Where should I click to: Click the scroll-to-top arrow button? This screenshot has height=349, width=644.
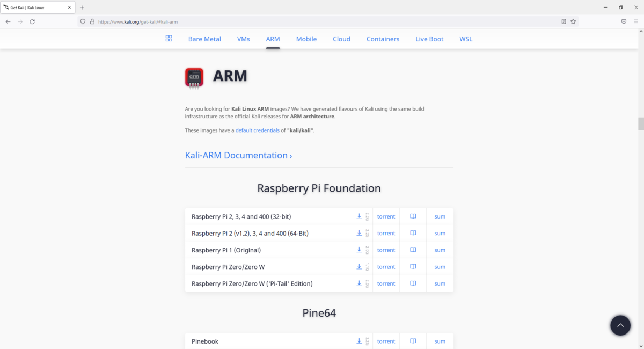(620, 325)
